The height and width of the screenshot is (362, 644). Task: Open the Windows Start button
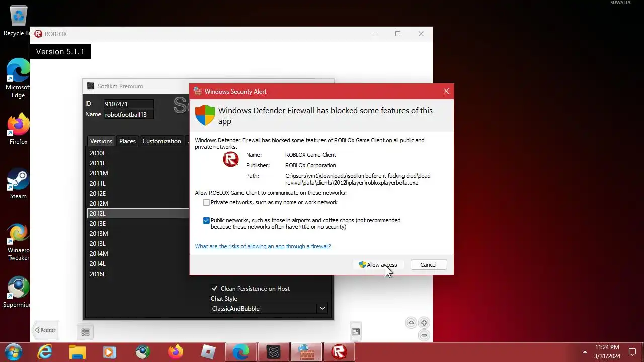click(13, 351)
